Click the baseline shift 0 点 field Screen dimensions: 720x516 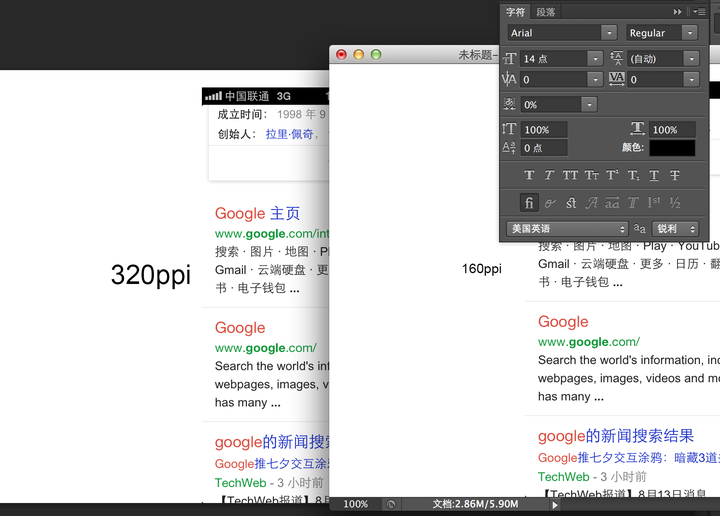click(x=544, y=148)
